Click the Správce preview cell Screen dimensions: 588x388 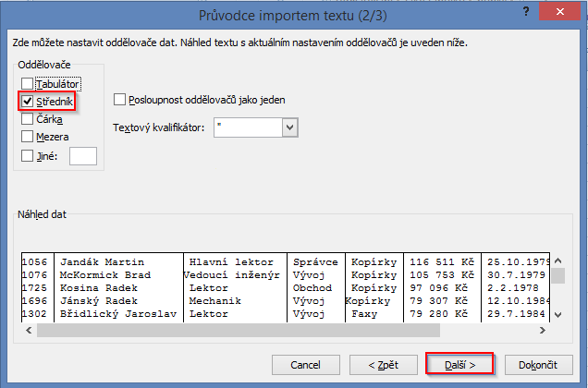point(315,262)
